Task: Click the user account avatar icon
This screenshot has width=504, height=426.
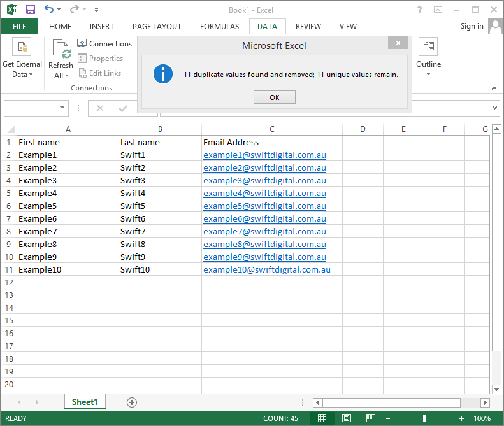Action: (496, 26)
